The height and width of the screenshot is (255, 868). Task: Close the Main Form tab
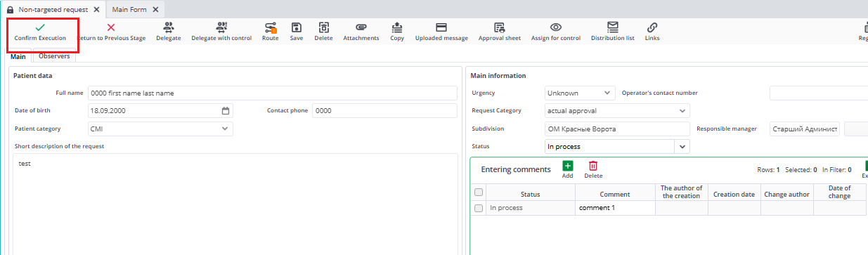[156, 10]
